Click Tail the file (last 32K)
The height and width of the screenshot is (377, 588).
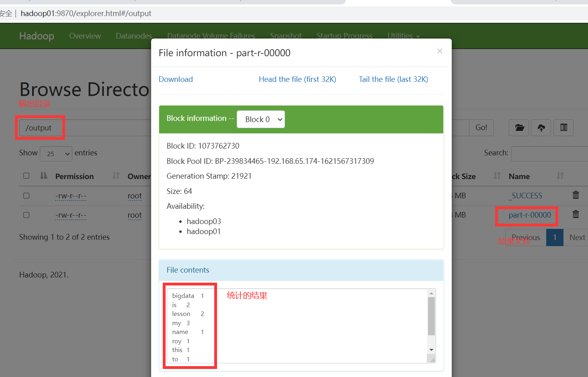[x=393, y=79]
